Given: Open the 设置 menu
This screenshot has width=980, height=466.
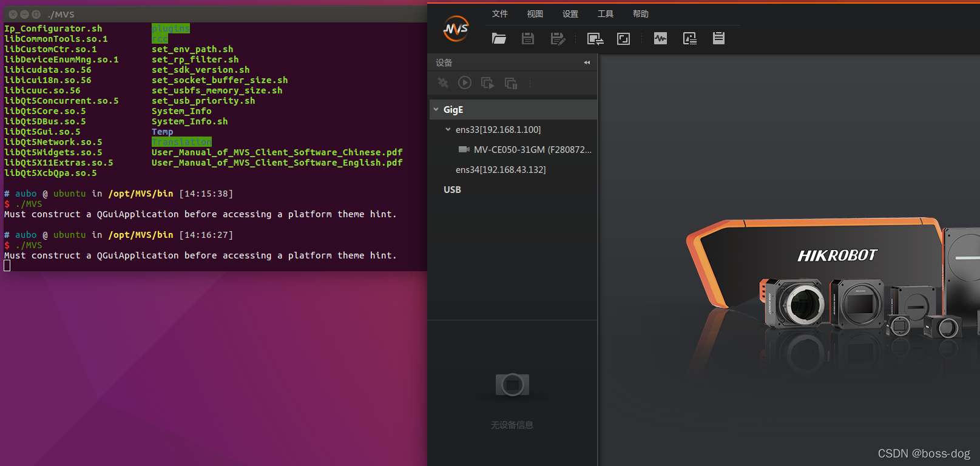Looking at the screenshot, I should click(570, 14).
